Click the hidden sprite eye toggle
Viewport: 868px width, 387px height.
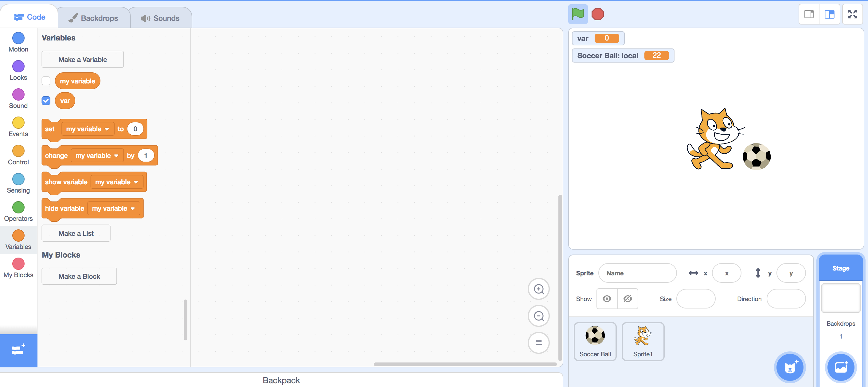(628, 298)
